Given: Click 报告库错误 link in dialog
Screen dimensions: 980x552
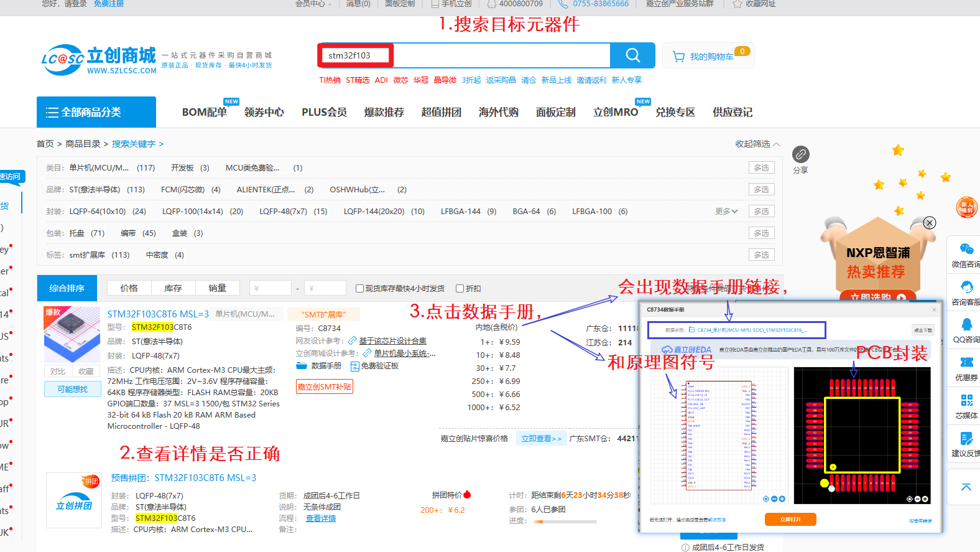Looking at the screenshot, I should point(920,521).
